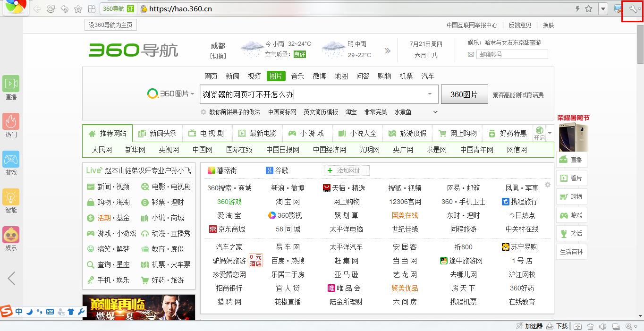Select the 网页 search tab
The image size is (644, 331).
[x=211, y=76]
